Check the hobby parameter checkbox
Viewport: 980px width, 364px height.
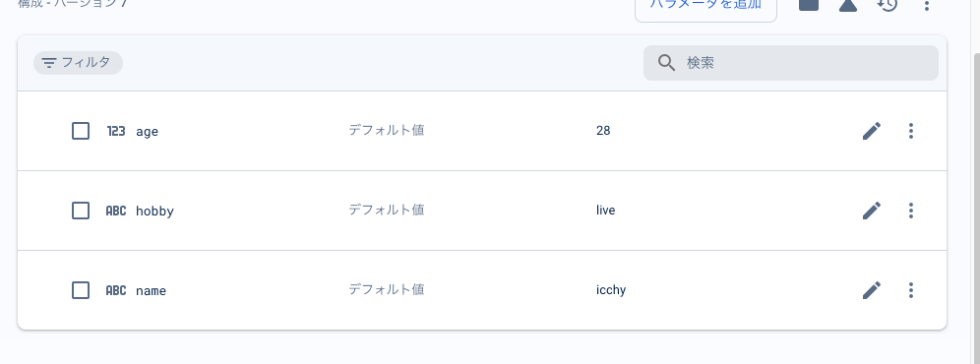81,211
